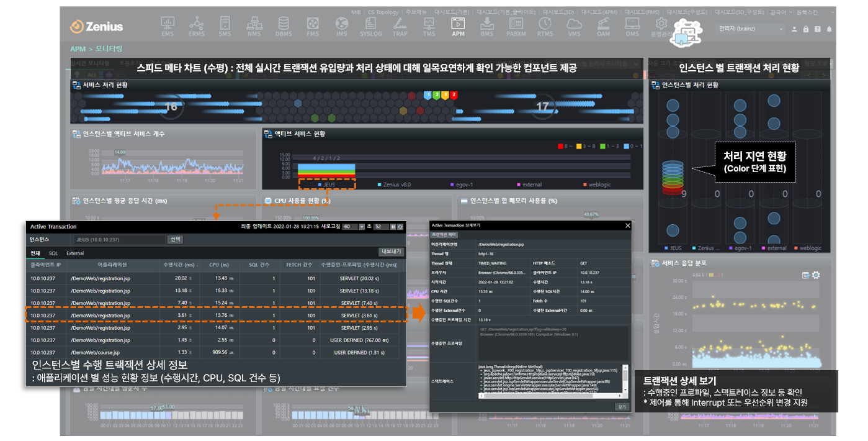Open the 관리자 (brainz) user dropdown

point(751,29)
